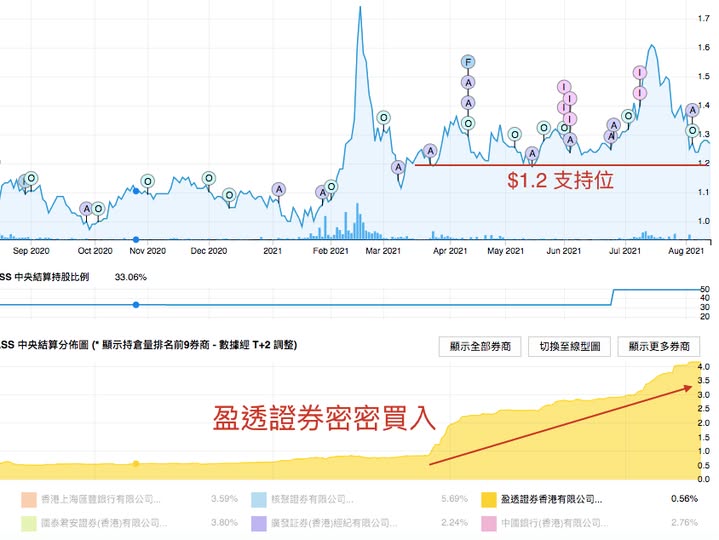Screen dimensions: 719x540
Task: Click the A marker at Aug 2021
Action: 692,110
